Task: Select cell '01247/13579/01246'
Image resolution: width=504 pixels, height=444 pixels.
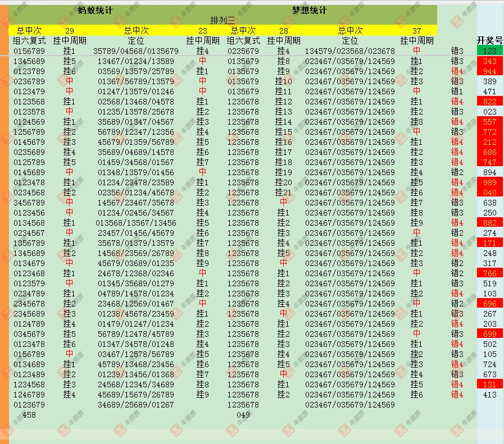Action: point(135,91)
